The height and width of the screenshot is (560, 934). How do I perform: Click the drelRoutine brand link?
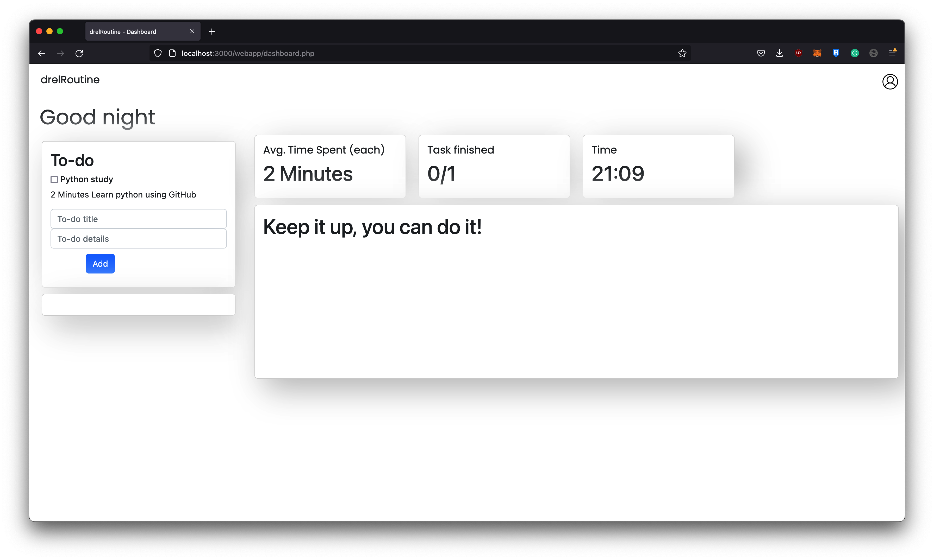point(70,80)
